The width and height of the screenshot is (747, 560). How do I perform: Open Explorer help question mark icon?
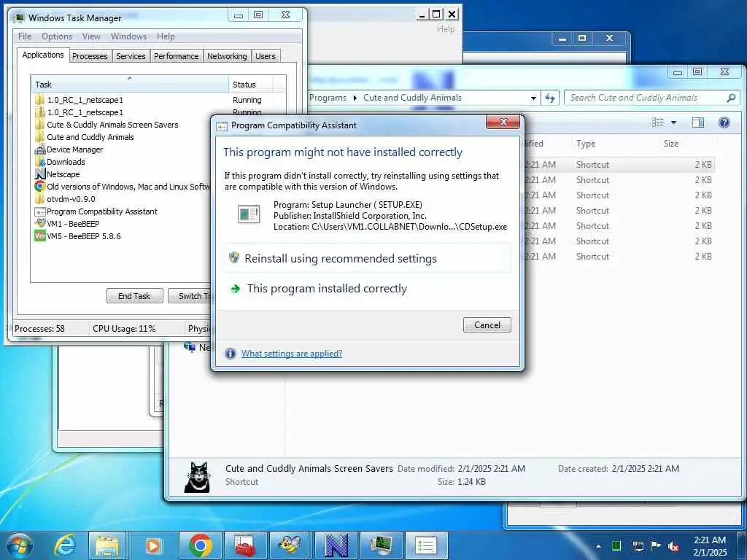tap(724, 122)
